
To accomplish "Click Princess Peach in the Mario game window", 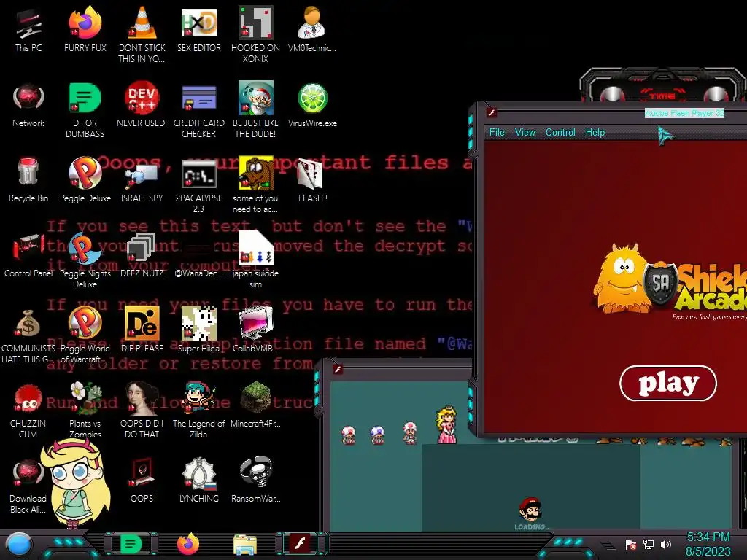I will [x=446, y=425].
